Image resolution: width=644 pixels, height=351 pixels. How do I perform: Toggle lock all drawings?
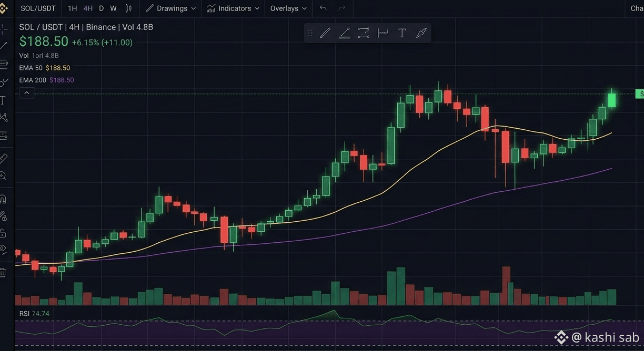pos(3,232)
